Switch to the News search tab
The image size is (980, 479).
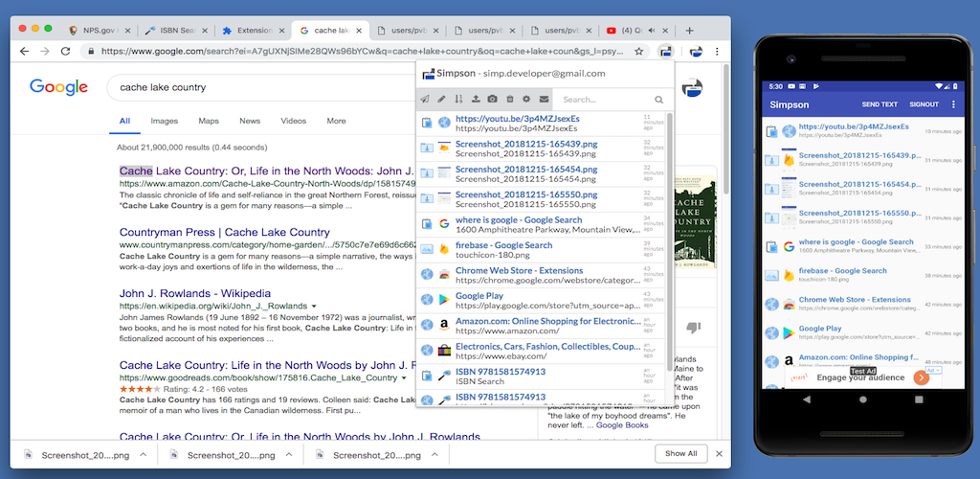pos(250,121)
